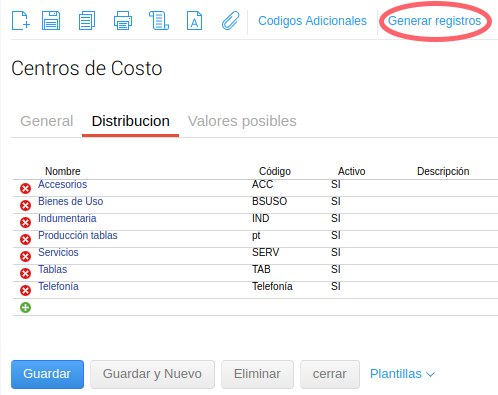Expand the Plantillas dropdown
The height and width of the screenshot is (395, 498).
[x=402, y=374]
